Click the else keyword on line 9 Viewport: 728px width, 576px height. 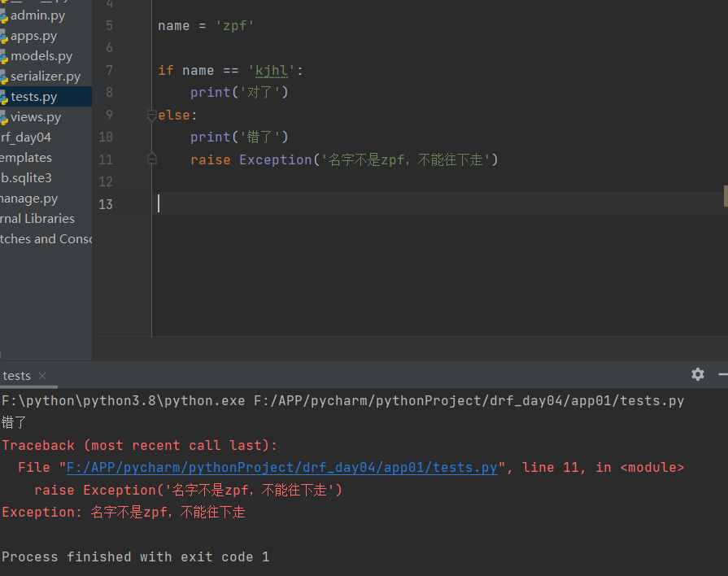tap(173, 116)
